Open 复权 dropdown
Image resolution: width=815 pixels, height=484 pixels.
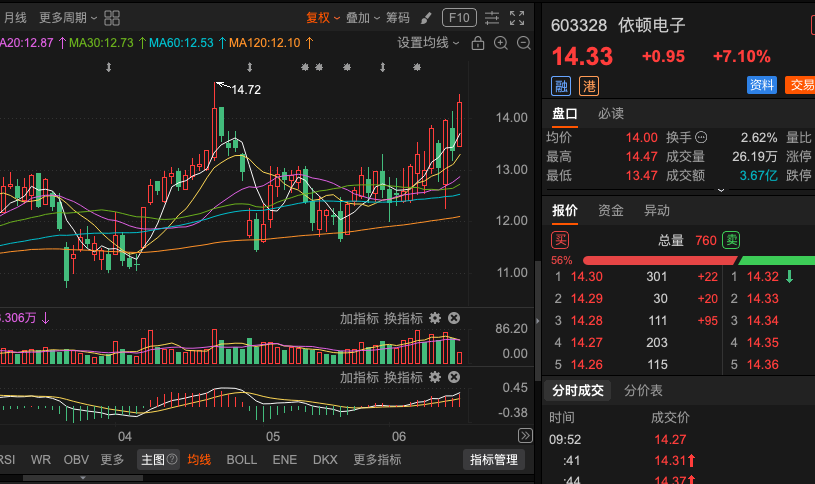pyautogui.click(x=323, y=18)
